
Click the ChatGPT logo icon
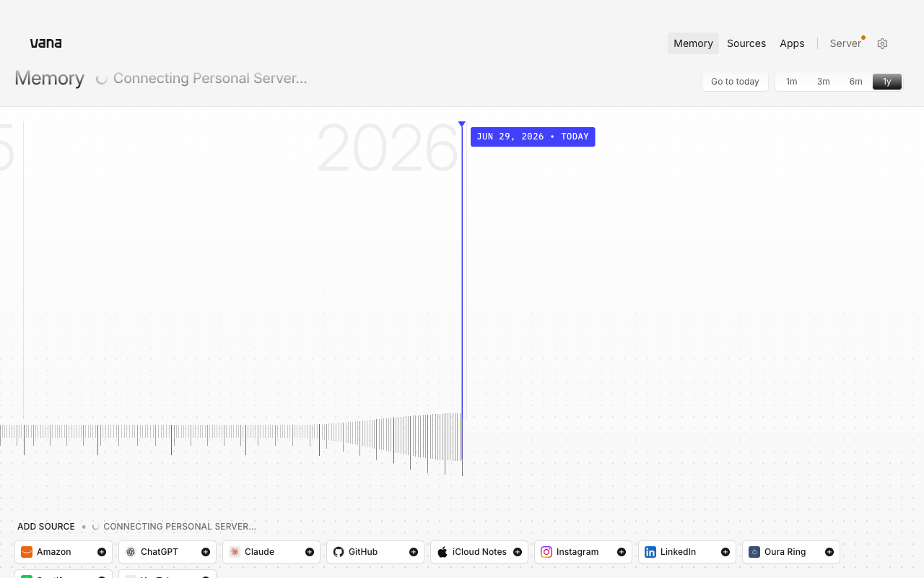tap(131, 552)
